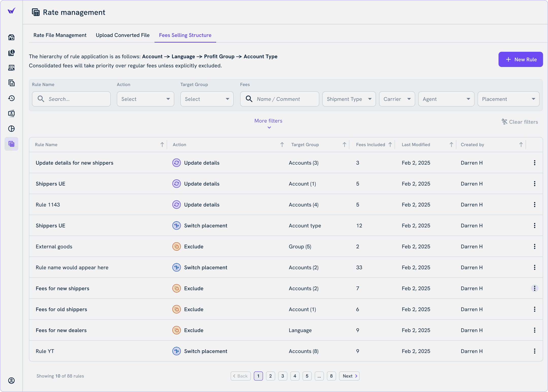The height and width of the screenshot is (392, 548).
Task: Open the Placement filter dropdown
Action: 508,99
